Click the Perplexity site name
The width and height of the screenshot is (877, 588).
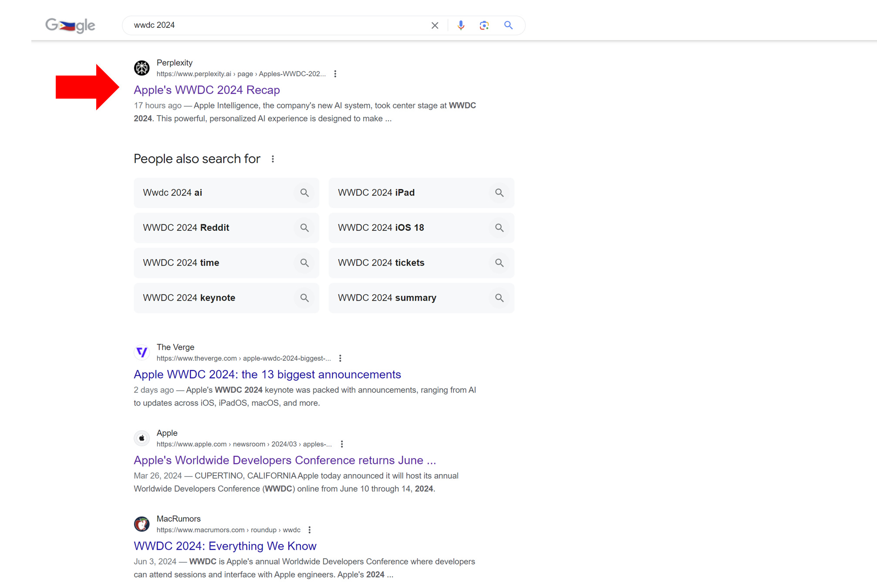tap(175, 63)
